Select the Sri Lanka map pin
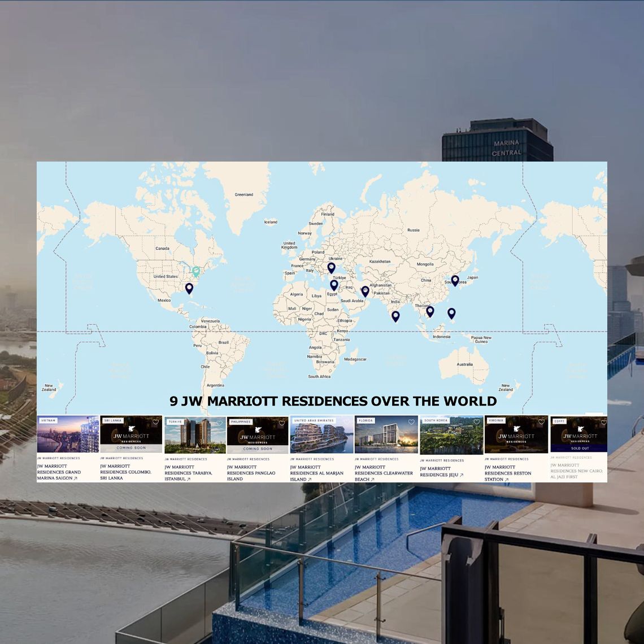The image size is (644, 644). 395,316
